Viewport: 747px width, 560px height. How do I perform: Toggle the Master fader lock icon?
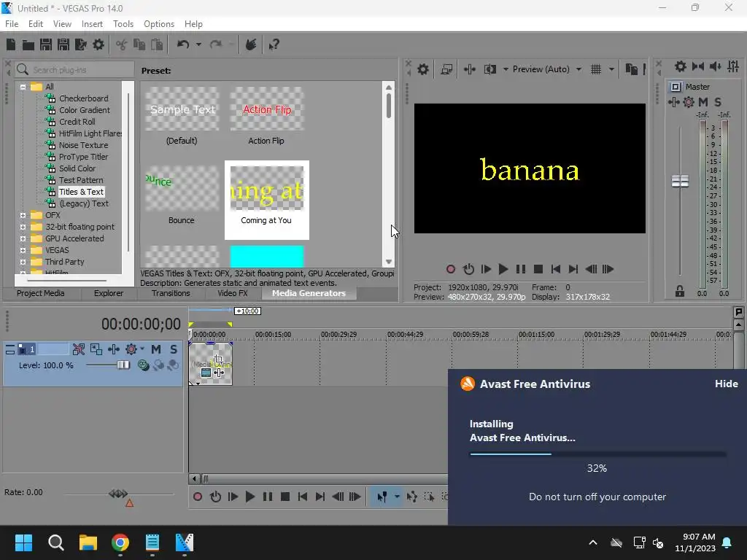pos(680,292)
